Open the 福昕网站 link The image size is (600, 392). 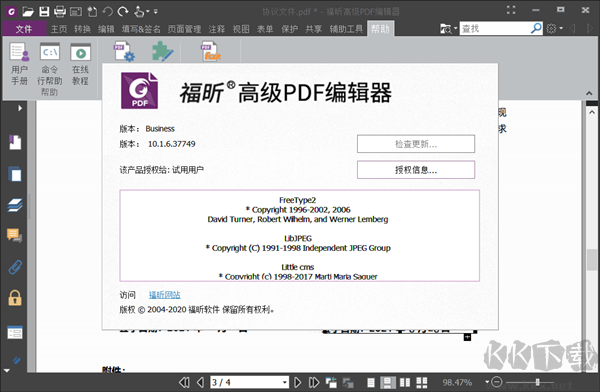point(165,295)
